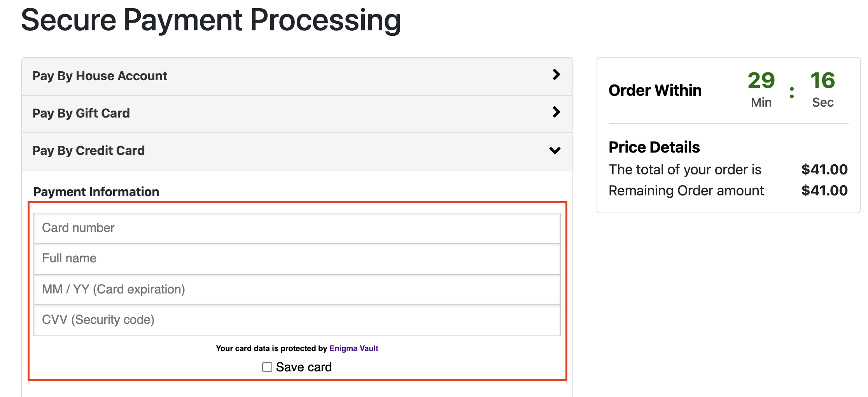Screen dimensions: 868x397
Task: Click the CVV security code field
Action: tap(297, 320)
